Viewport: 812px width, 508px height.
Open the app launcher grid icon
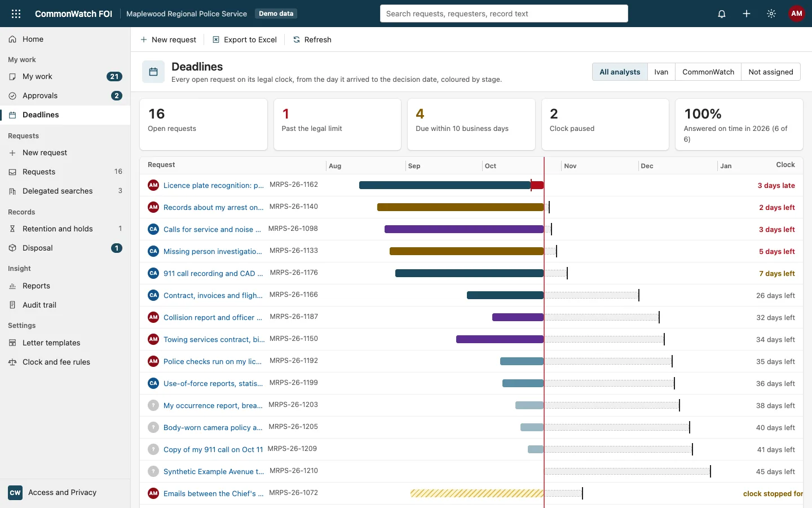point(16,14)
